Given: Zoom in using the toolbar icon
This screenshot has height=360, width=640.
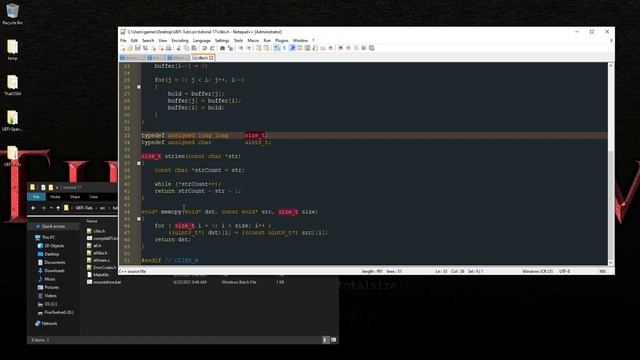Looking at the screenshot, I should 241,48.
